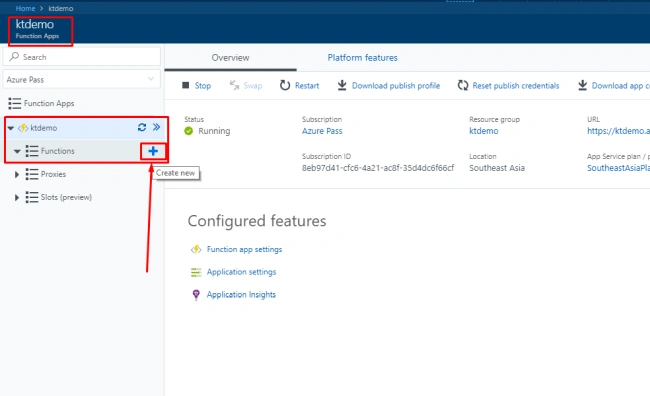650x396 pixels.
Task: Select Proxies in the tree
Action: tap(53, 174)
